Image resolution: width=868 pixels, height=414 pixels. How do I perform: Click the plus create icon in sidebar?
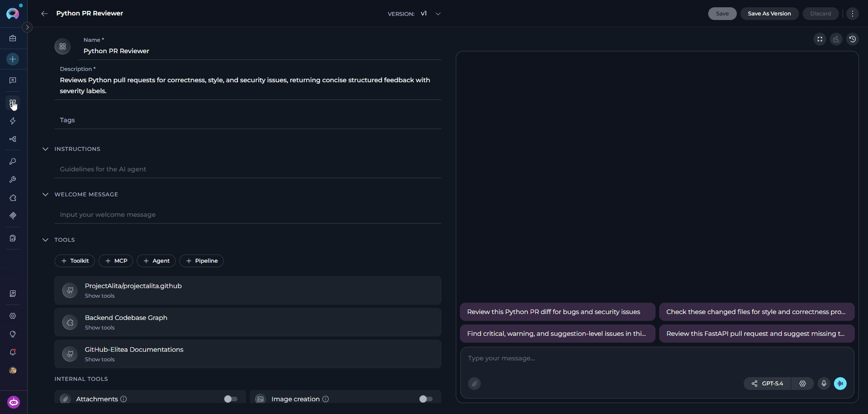tap(13, 59)
